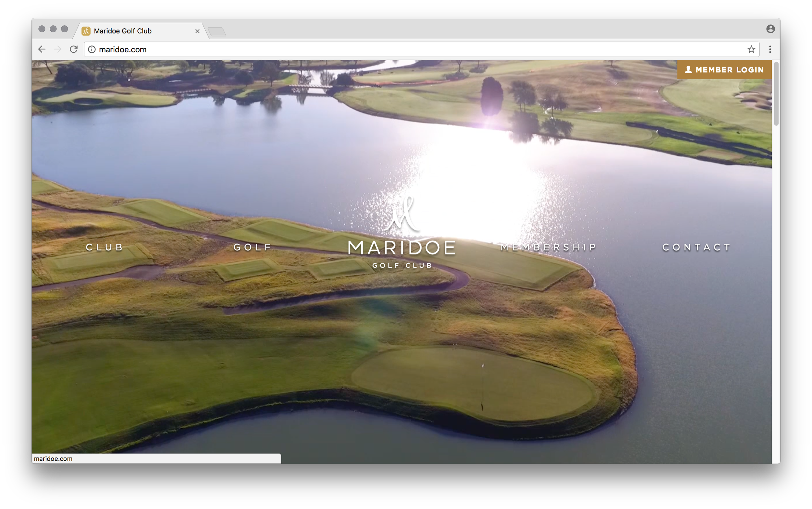Click the forward navigation arrow
Viewport: 812px width, 509px height.
[x=57, y=49]
